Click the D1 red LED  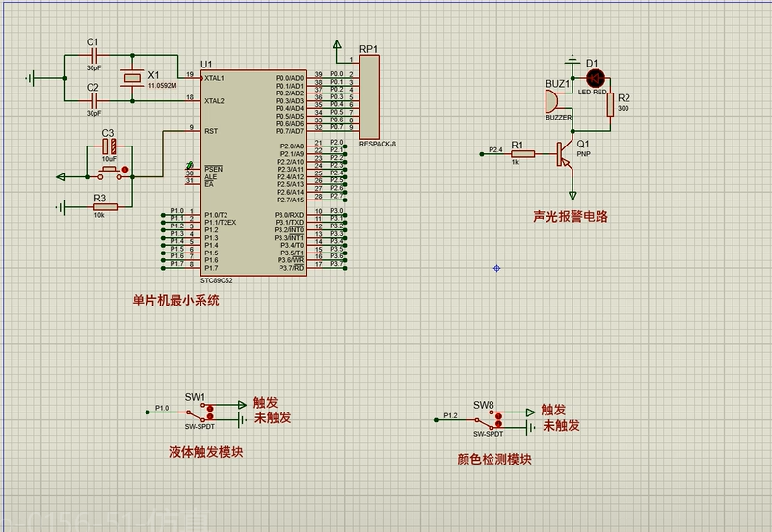pyautogui.click(x=595, y=77)
